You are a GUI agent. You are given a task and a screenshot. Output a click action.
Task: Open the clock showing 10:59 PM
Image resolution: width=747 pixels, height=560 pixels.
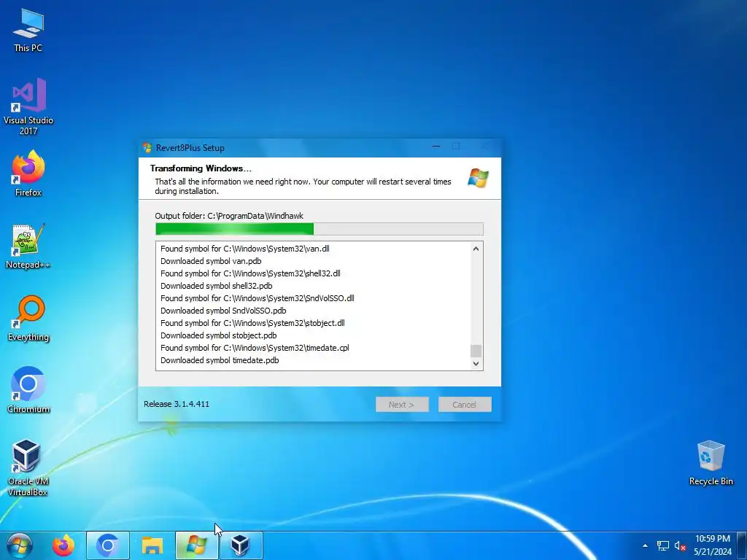pyautogui.click(x=713, y=545)
